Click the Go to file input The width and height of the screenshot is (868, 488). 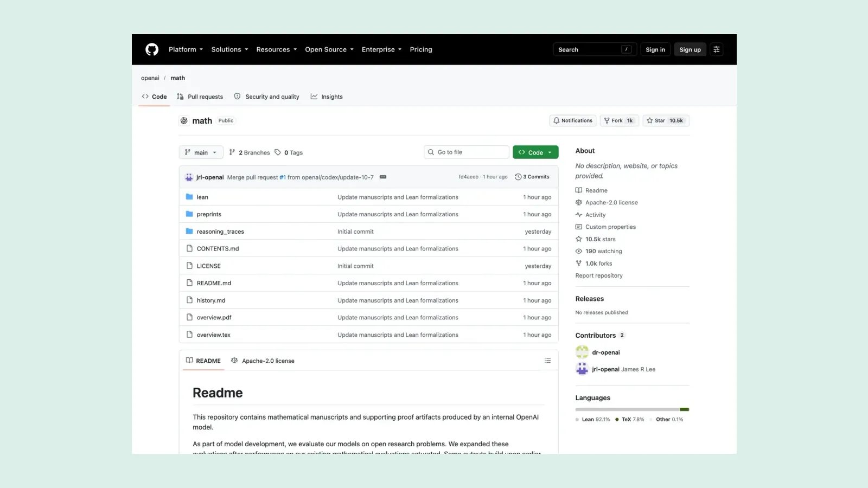(467, 152)
